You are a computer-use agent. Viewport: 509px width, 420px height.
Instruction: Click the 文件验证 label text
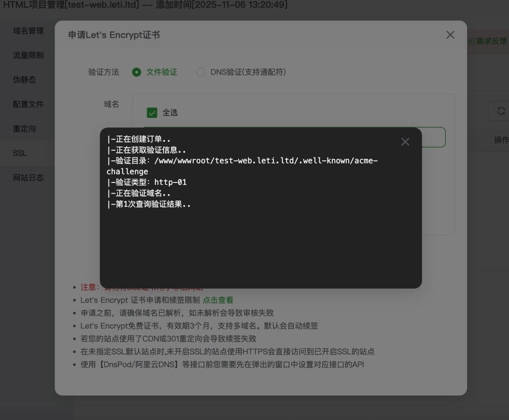pyautogui.click(x=162, y=72)
